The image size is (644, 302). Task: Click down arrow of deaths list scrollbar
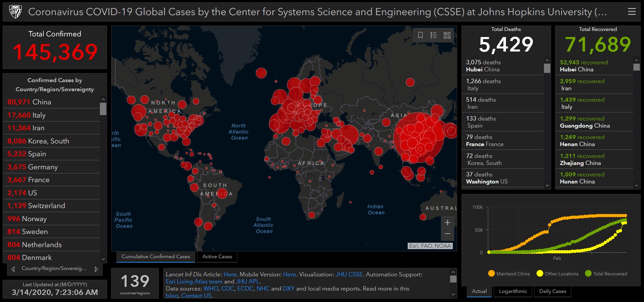pyautogui.click(x=547, y=185)
